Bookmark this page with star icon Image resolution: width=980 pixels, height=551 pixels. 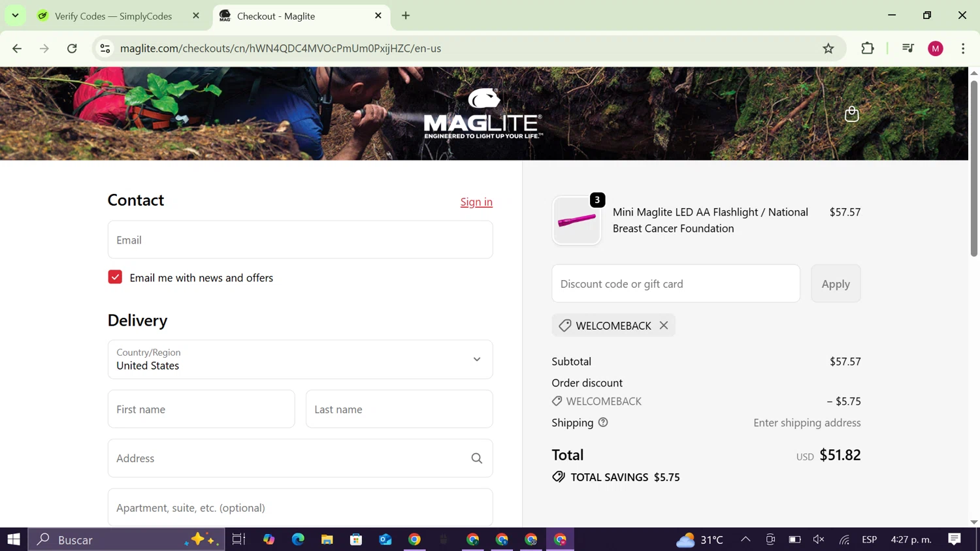pos(828,48)
